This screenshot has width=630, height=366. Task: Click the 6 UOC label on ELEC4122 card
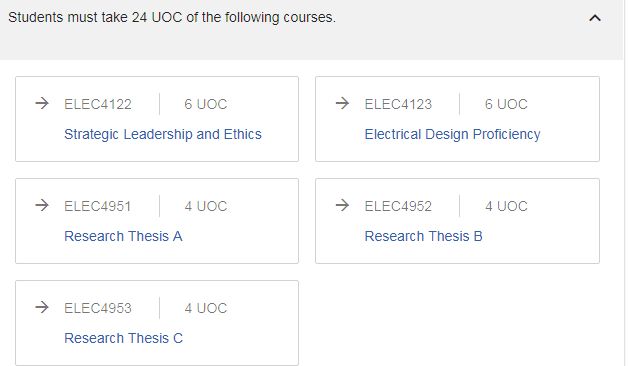click(206, 104)
